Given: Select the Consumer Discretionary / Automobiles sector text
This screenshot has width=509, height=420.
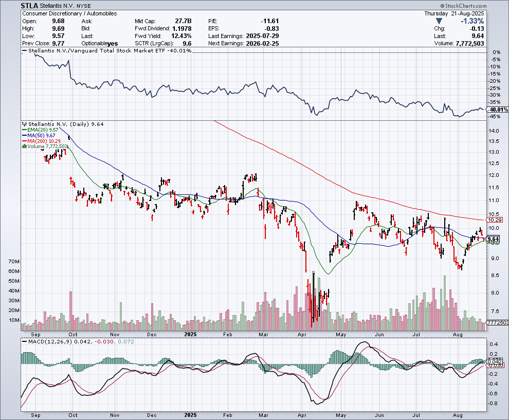Looking at the screenshot, I should (x=69, y=14).
